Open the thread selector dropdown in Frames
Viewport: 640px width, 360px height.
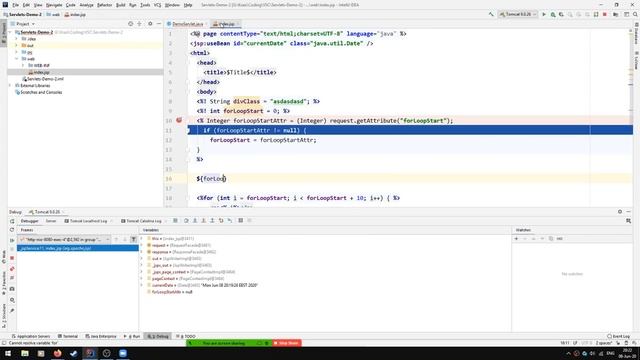(64, 240)
